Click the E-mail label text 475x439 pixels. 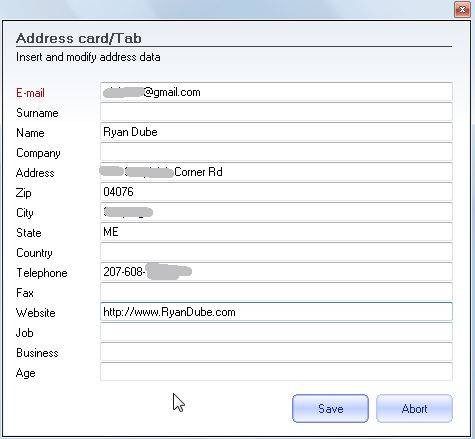coord(30,93)
